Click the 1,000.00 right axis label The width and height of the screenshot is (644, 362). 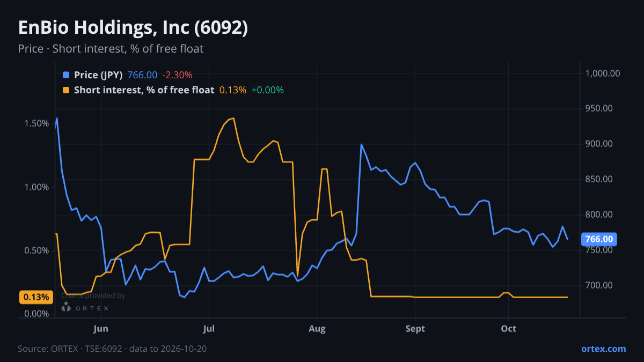coord(603,73)
